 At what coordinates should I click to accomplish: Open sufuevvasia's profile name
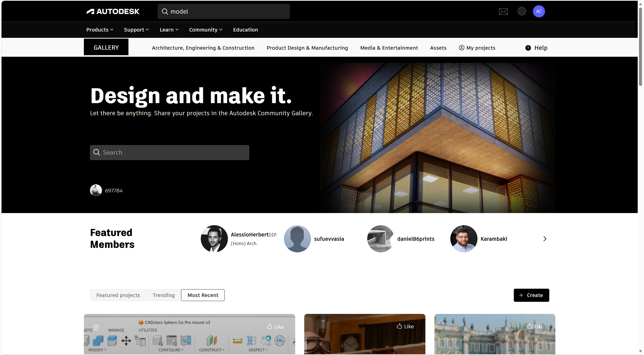pyautogui.click(x=329, y=239)
